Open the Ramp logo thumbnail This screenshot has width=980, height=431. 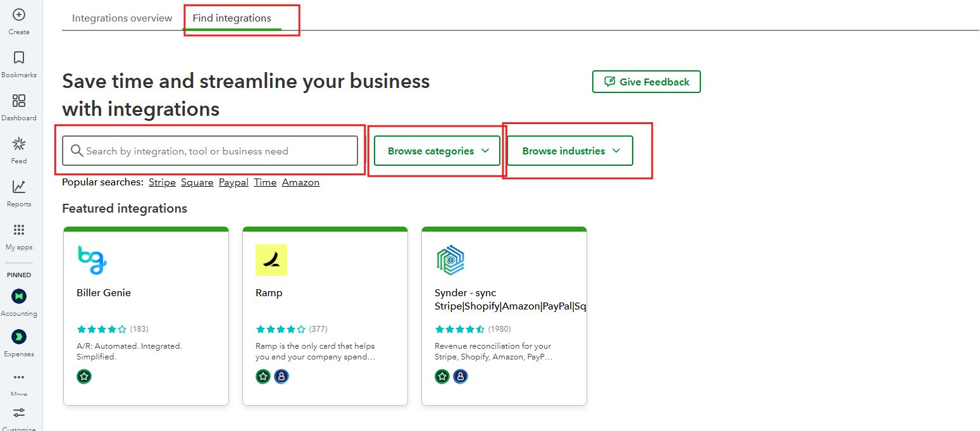click(271, 260)
